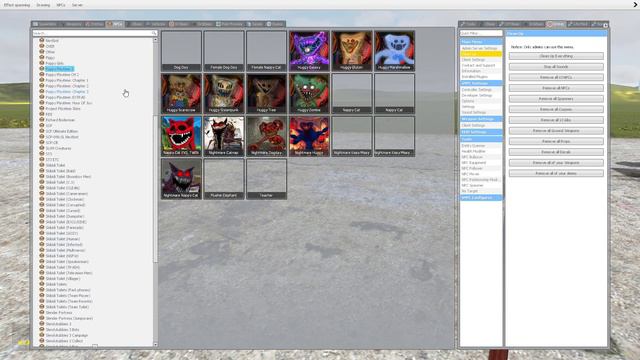Click Remove all of your Ammo button
Viewport: 640px width, 360px height.
(x=556, y=173)
